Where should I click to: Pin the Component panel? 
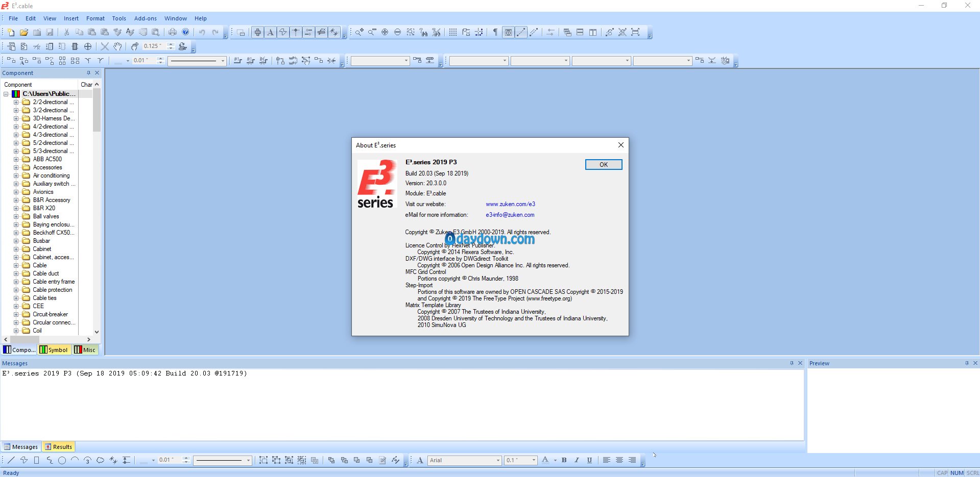click(x=88, y=73)
